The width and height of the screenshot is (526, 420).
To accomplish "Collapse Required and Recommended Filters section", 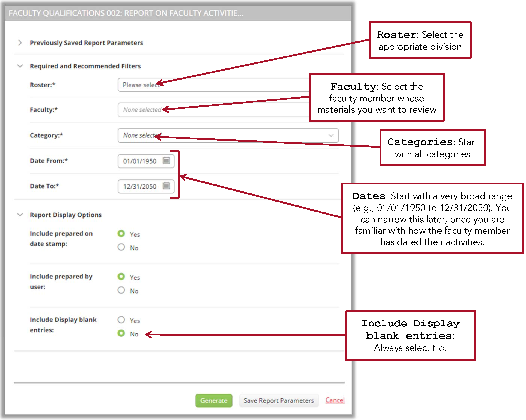I will coord(20,66).
